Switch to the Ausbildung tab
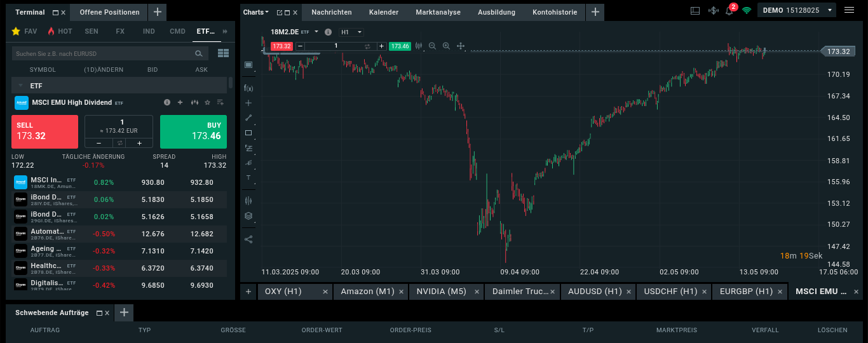This screenshot has width=868, height=343. point(497,12)
